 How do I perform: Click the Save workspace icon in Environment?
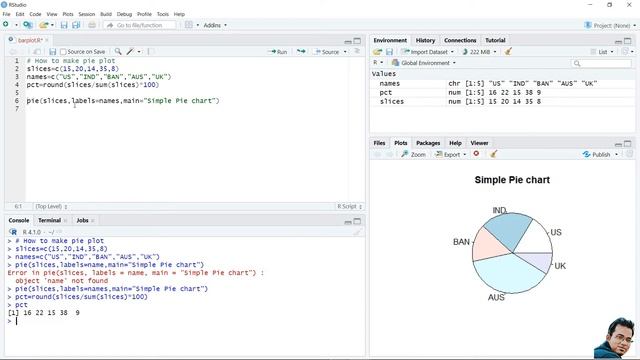389,52
